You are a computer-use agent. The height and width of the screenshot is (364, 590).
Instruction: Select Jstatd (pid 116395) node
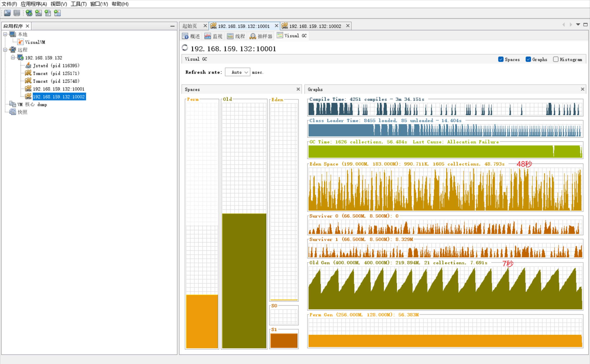56,66
